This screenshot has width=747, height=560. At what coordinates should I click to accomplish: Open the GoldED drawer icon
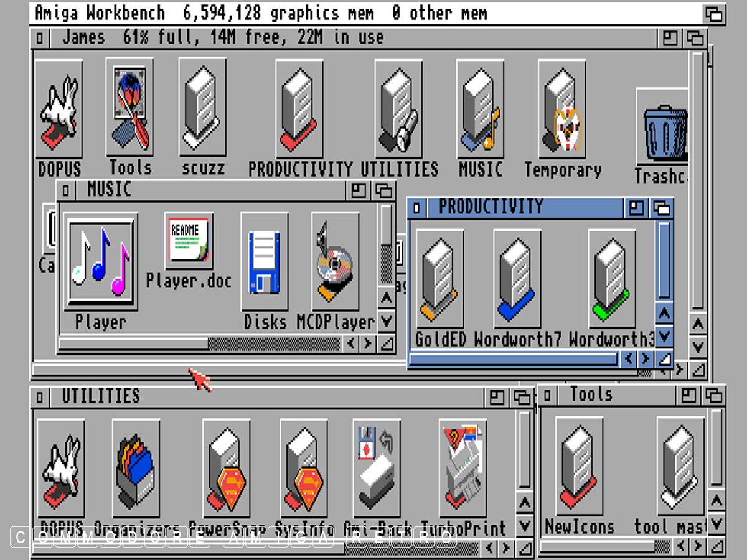439,278
